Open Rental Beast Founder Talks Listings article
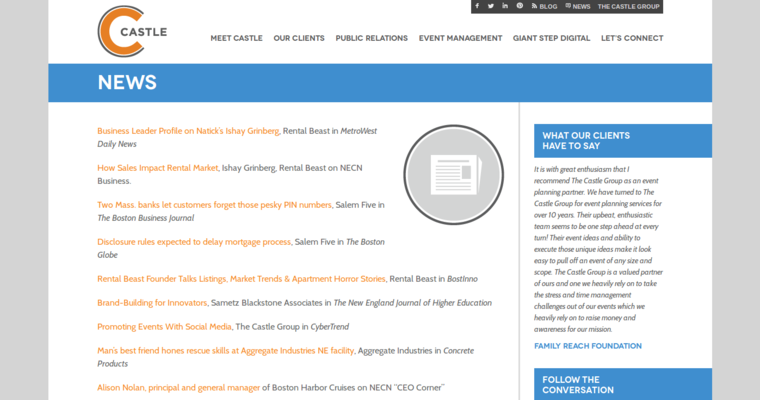 241,279
